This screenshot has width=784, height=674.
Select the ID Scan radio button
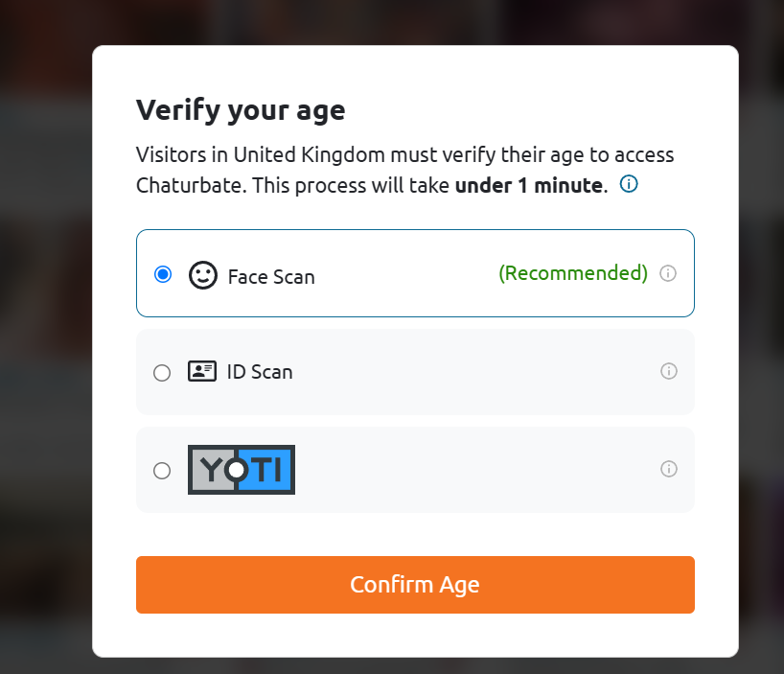click(x=162, y=373)
